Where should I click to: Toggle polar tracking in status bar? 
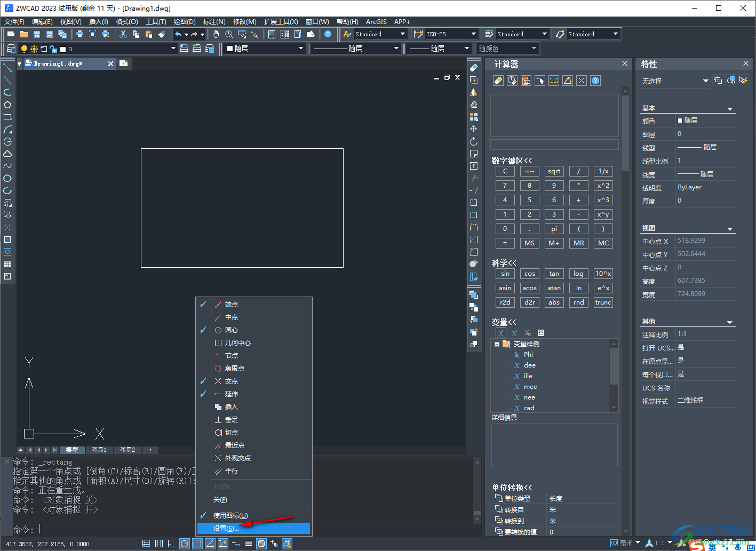point(185,544)
